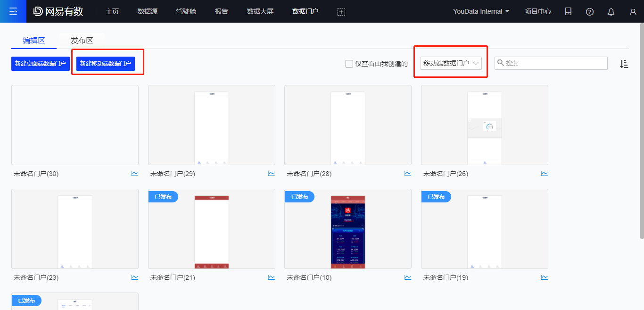Open 数据大屏 navigation item

click(260, 11)
